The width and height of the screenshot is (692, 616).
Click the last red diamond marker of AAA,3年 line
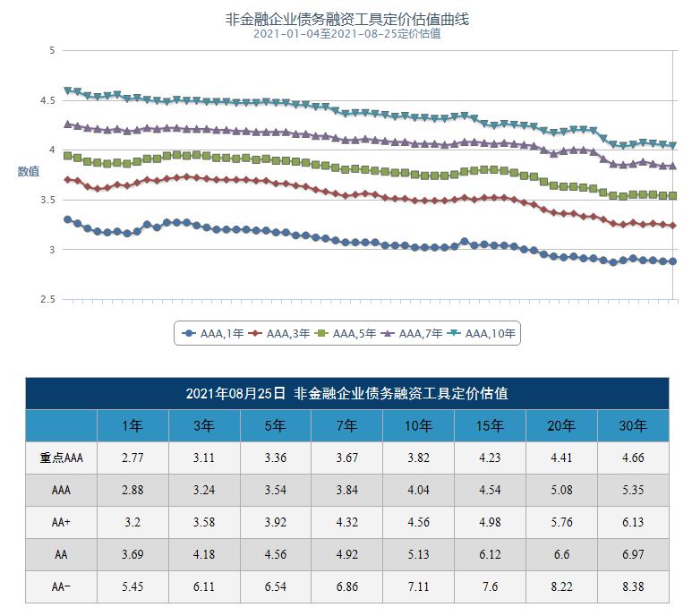coord(672,226)
